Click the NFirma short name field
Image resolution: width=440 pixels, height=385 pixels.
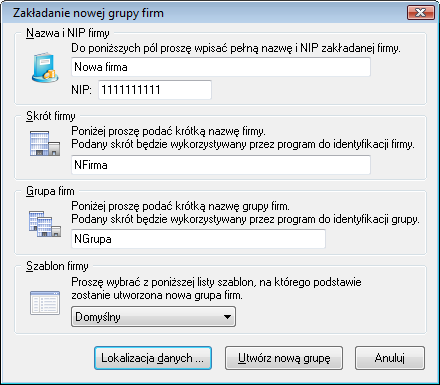[x=221, y=165]
